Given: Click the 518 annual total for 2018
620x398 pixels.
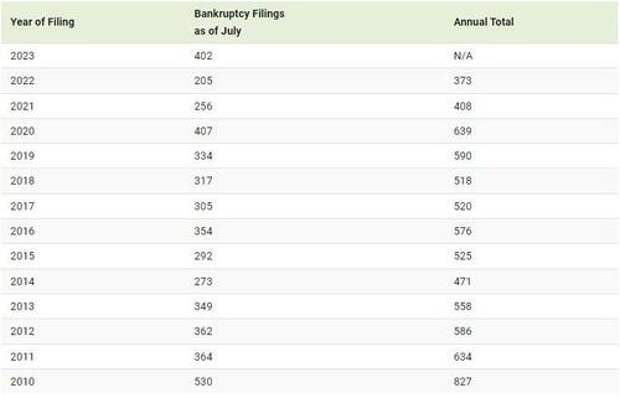Looking at the screenshot, I should 463,181.
